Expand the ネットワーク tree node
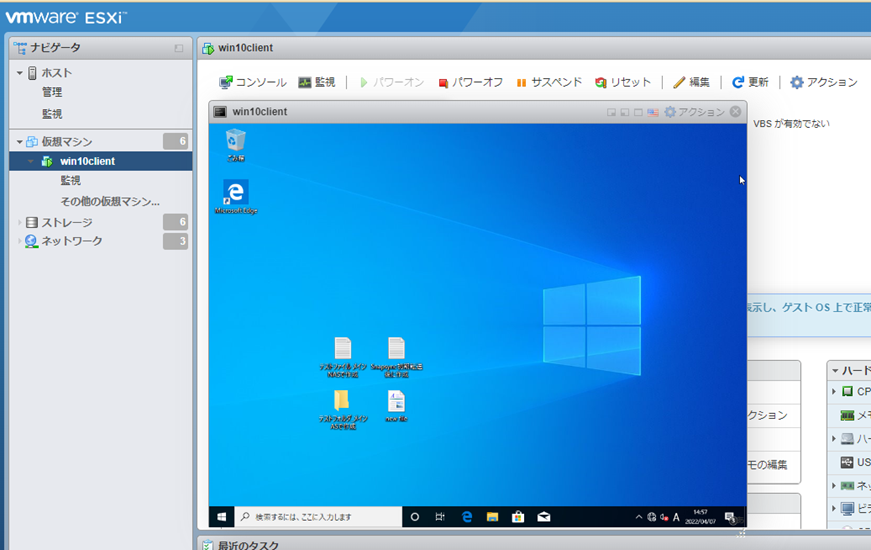Viewport: 871px width, 550px height. point(20,241)
